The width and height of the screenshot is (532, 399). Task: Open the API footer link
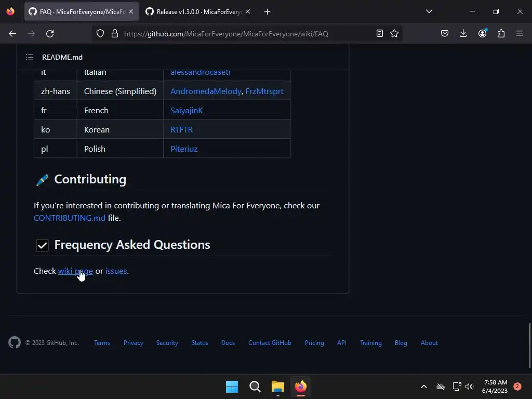pos(342,343)
